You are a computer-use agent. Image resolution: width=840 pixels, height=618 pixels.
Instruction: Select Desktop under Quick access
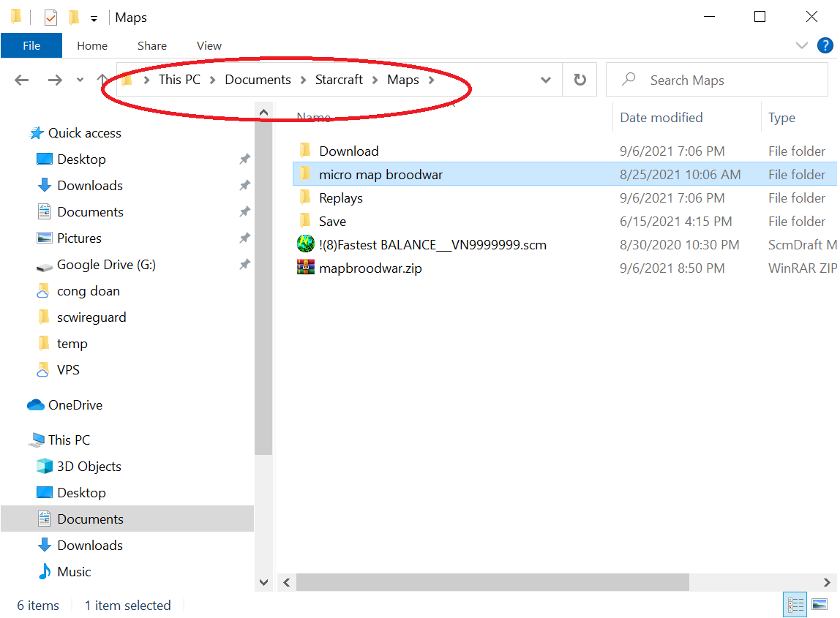pos(81,159)
